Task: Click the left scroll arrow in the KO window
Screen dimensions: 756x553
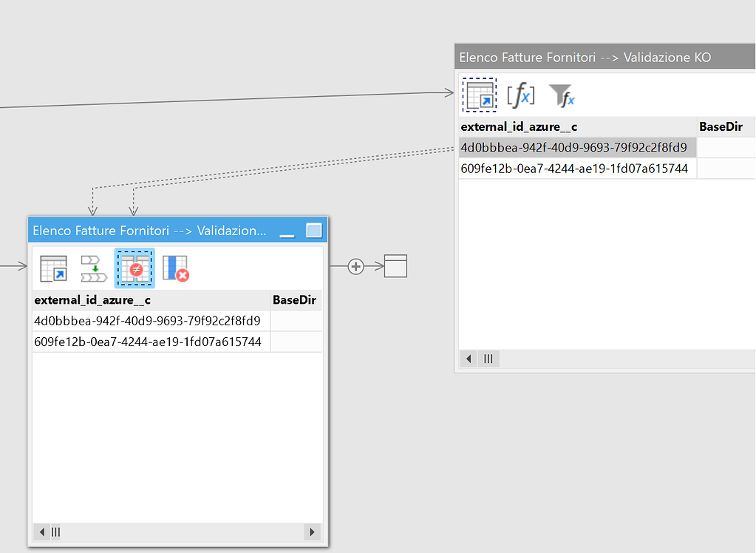Action: pyautogui.click(x=468, y=359)
